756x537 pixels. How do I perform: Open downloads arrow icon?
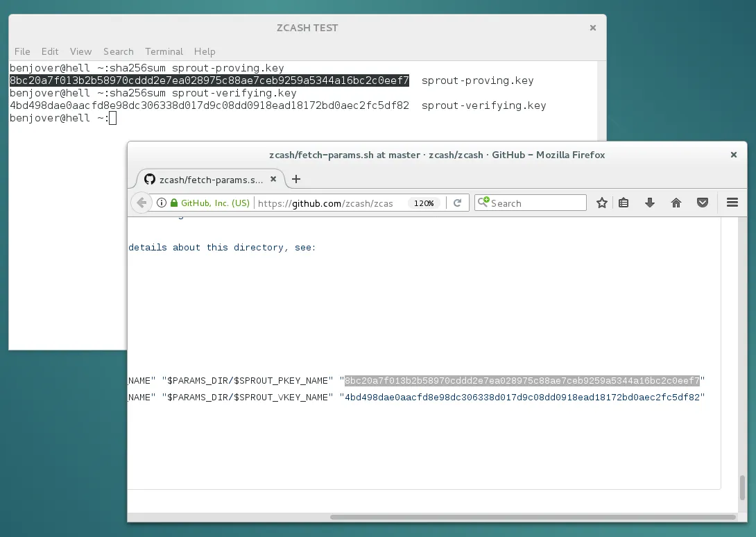650,203
